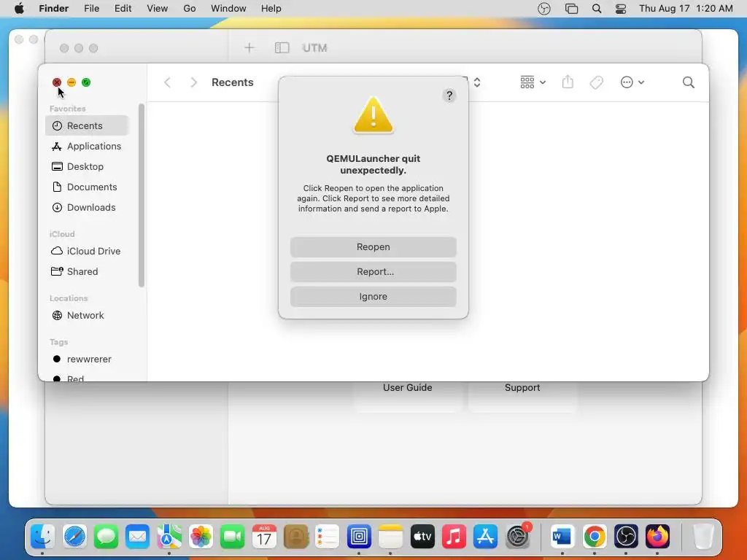The width and height of the screenshot is (747, 560).
Task: Open Downloads in the Finder sidebar
Action: 88,208
